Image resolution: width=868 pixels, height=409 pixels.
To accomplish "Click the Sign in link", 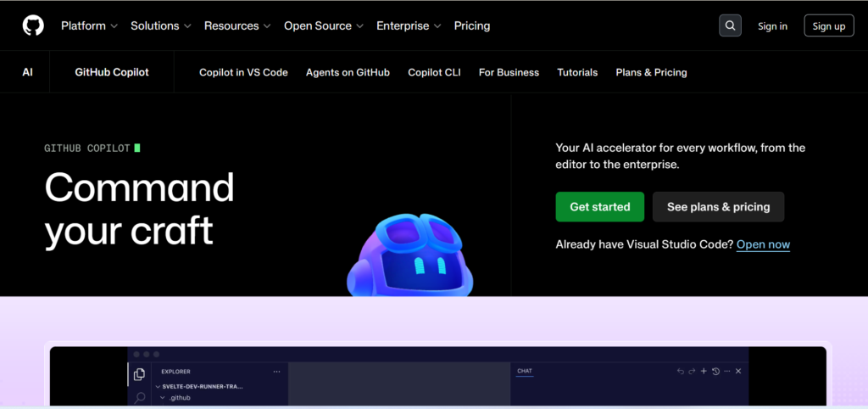I will coord(772,25).
